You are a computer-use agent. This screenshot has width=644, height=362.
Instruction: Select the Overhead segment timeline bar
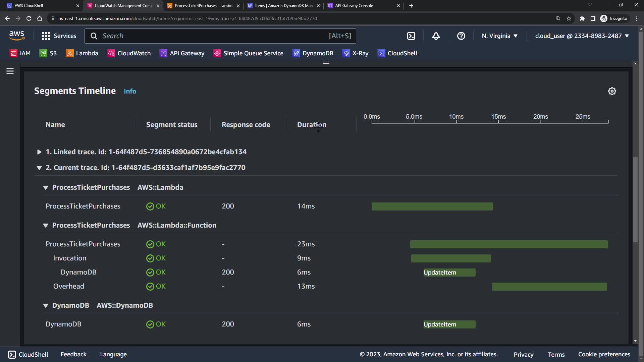[x=549, y=287]
